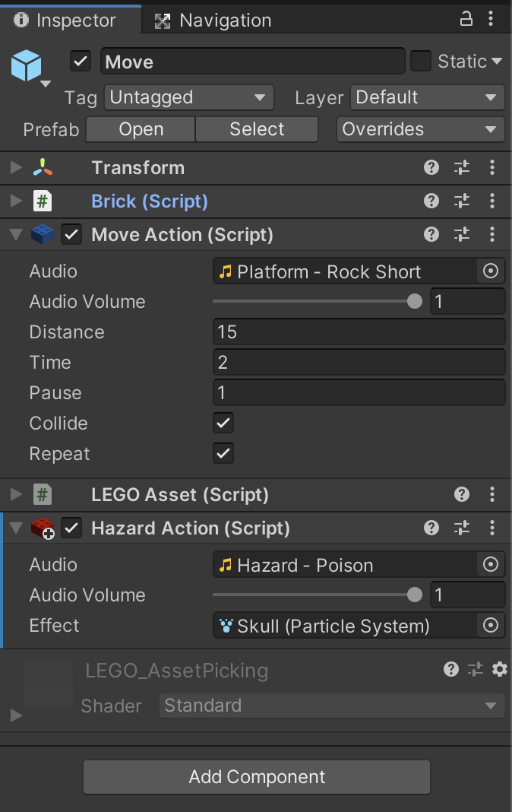
Task: Click the Move Action script icon
Action: [x=43, y=234]
